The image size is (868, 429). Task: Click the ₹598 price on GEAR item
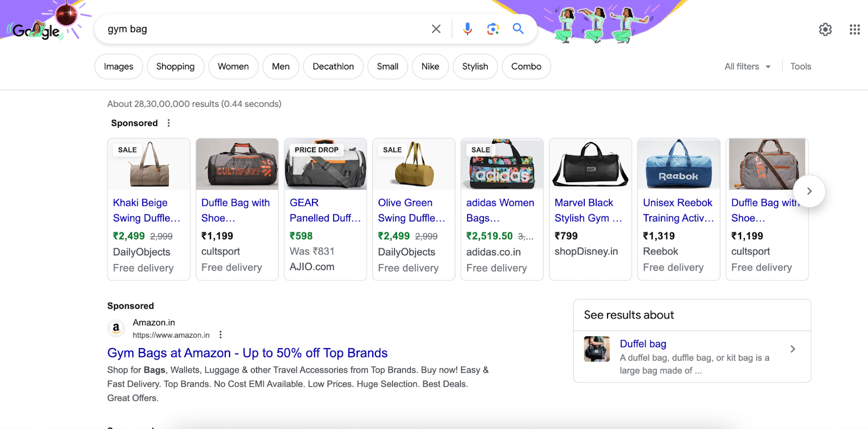click(x=301, y=236)
